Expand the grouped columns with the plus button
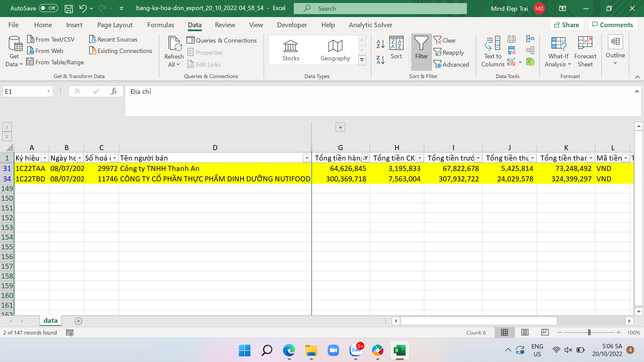This screenshot has width=644, height=362. point(340,127)
